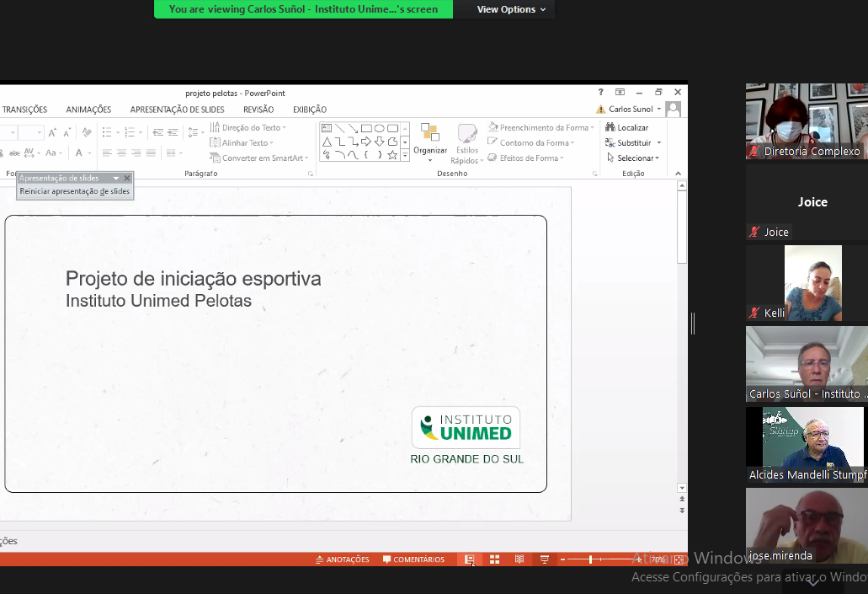Toggle justify text alignment
This screenshot has width=868, height=594.
click(x=152, y=153)
